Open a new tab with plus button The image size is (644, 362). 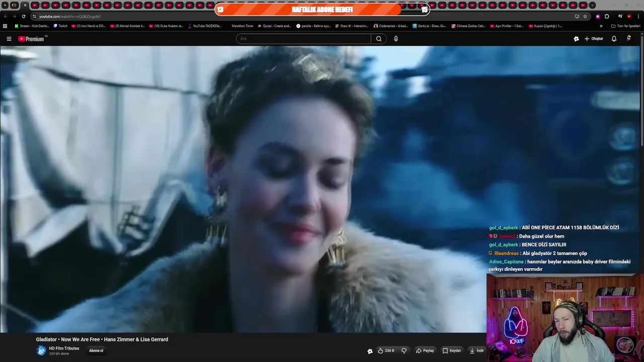pyautogui.click(x=592, y=5)
